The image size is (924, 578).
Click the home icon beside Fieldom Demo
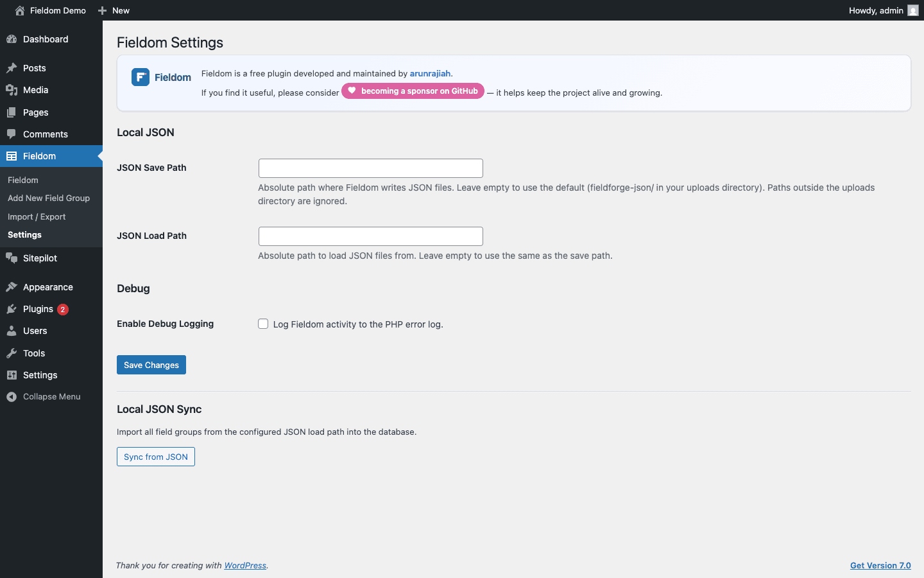20,10
